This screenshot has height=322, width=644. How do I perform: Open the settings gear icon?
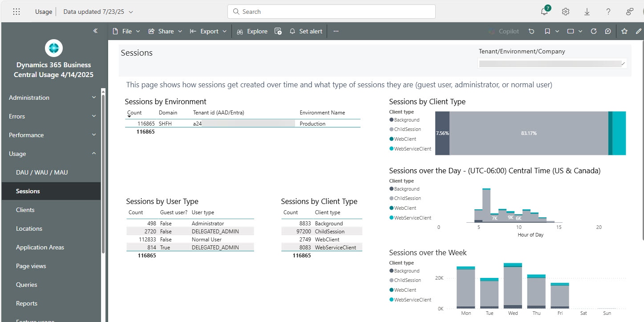tap(566, 12)
